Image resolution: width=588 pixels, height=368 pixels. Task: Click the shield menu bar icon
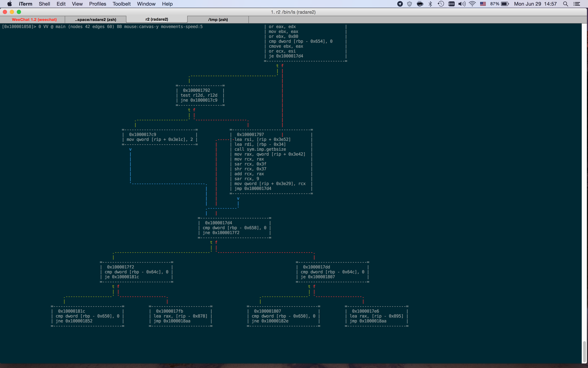coord(409,4)
